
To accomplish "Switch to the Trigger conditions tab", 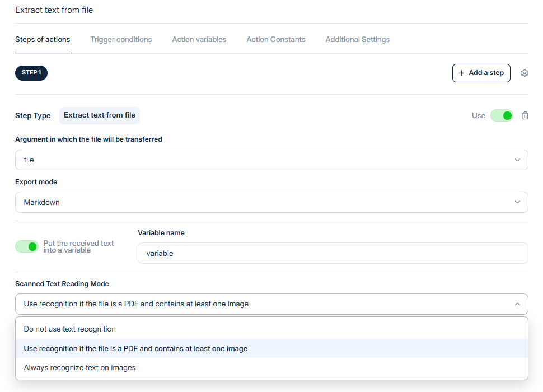I will pos(121,40).
